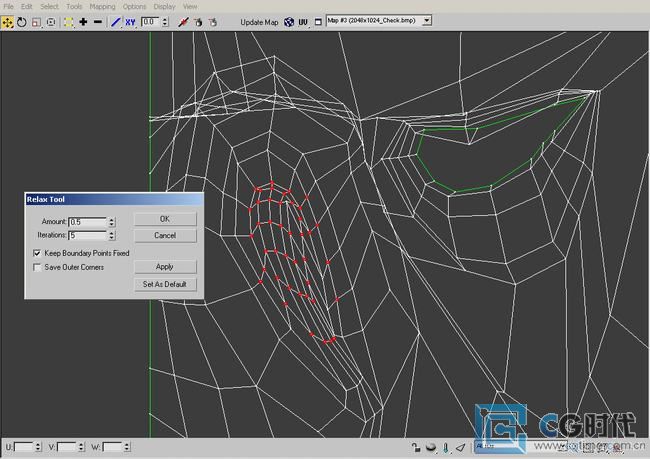Select the Scale tool
Viewport: 650px width, 459px height.
[x=36, y=22]
